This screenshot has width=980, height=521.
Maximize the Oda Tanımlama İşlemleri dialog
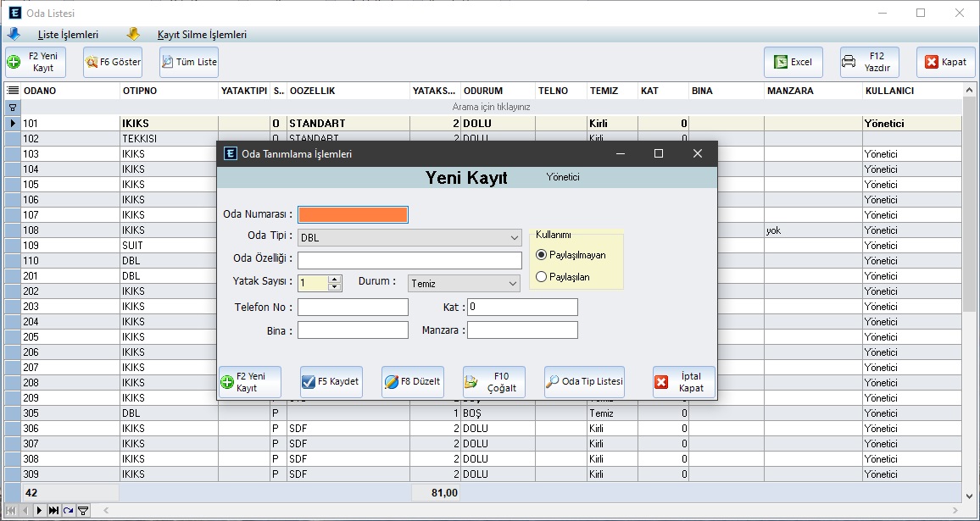coord(658,153)
